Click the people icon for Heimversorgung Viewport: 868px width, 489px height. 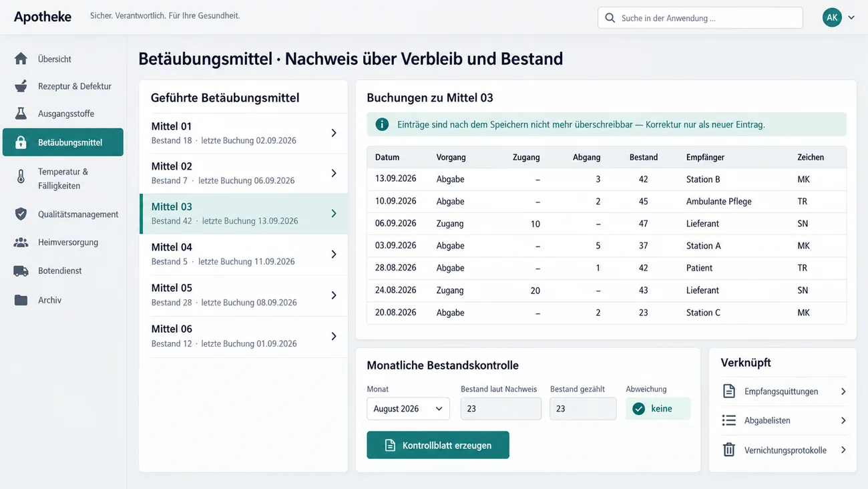tap(21, 242)
